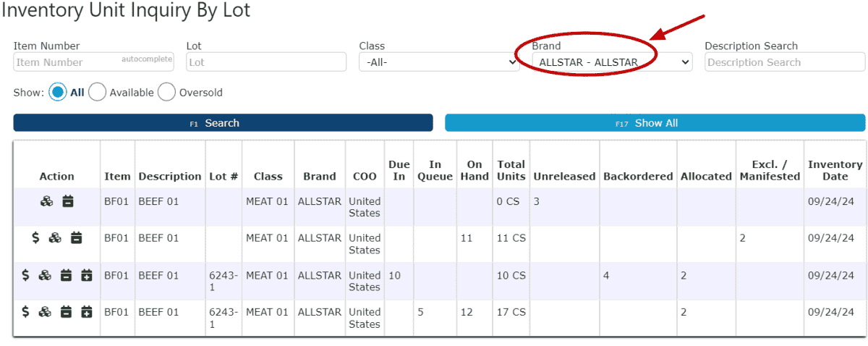The height and width of the screenshot is (346, 868).
Task: Click the boxes icon in the 11 CS row
Action: (x=55, y=237)
